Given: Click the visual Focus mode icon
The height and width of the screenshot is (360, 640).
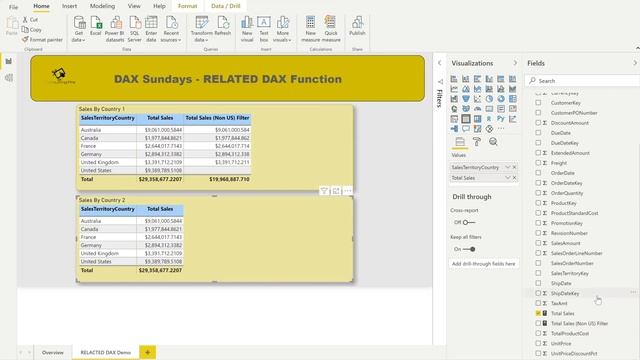Looking at the screenshot, I should click(x=336, y=191).
